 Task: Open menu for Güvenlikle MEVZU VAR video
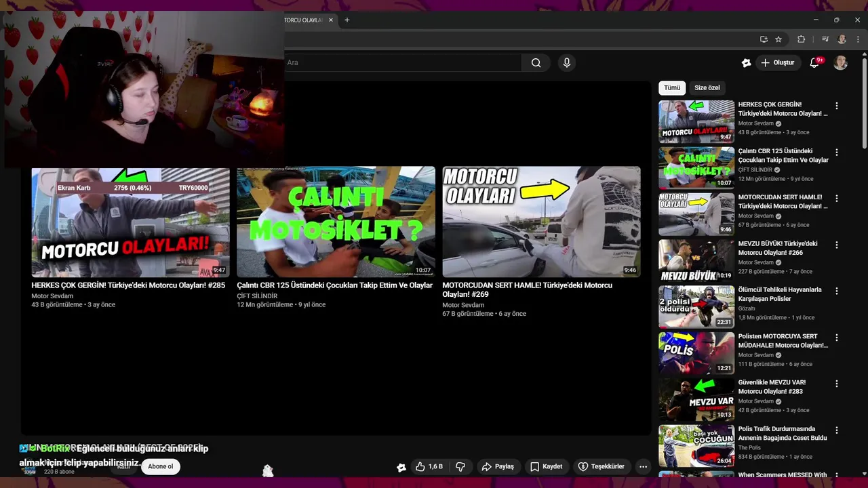click(837, 384)
